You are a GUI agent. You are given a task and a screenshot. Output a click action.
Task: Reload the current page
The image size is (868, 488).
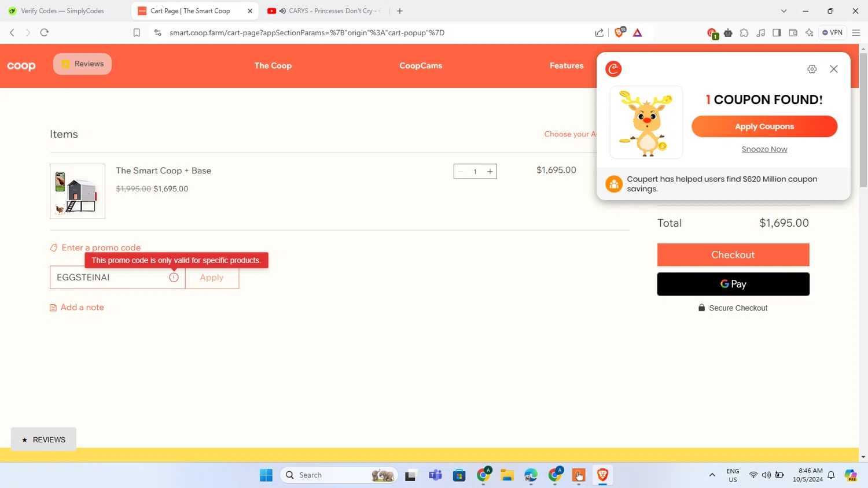click(x=45, y=33)
